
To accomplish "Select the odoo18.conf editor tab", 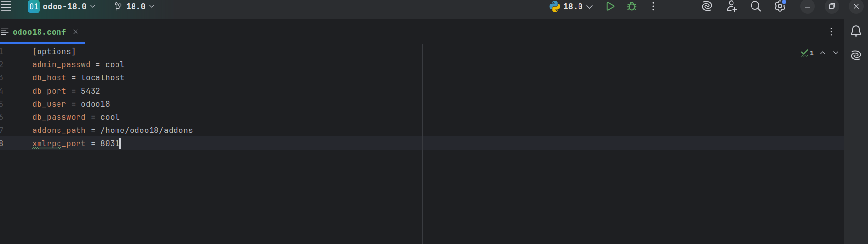I will [39, 32].
